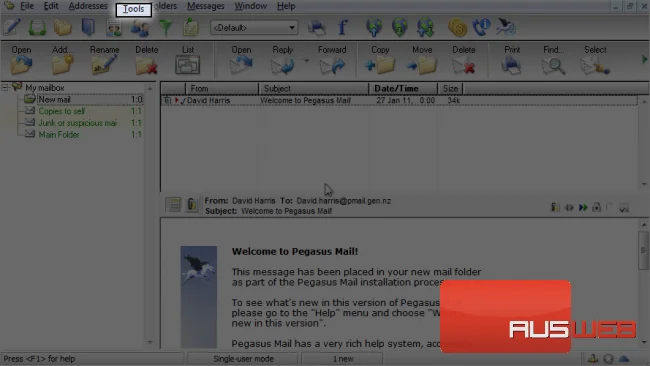
Task: Click the Print message button
Action: click(512, 60)
